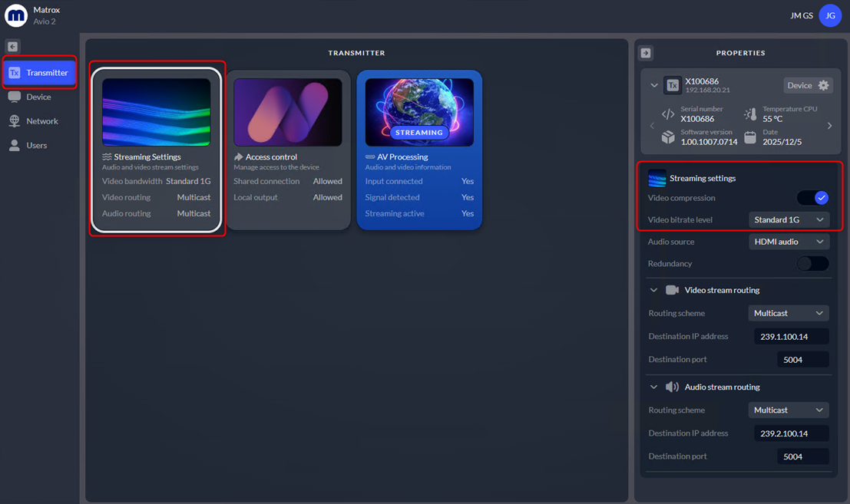Open the Video bitrate level dropdown
850x504 pixels.
789,220
